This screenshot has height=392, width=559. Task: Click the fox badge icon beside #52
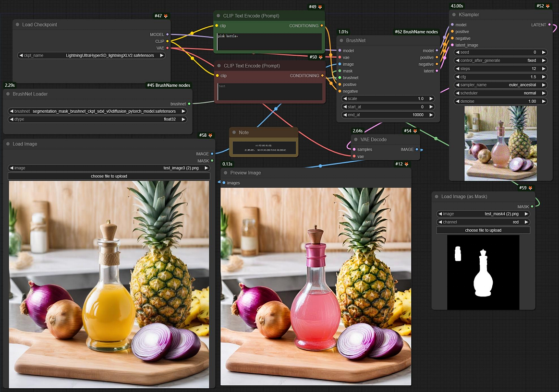(x=548, y=6)
